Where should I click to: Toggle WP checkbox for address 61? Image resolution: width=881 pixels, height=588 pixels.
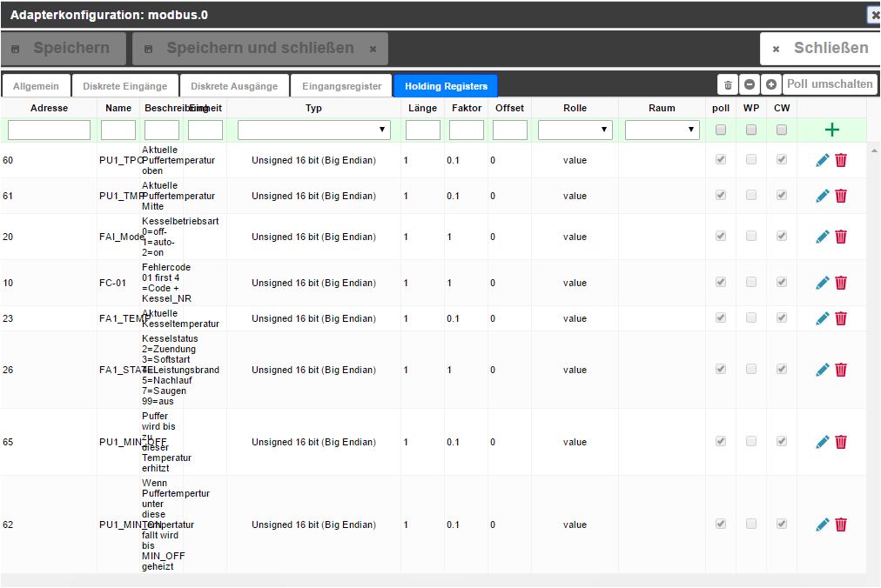tap(750, 196)
